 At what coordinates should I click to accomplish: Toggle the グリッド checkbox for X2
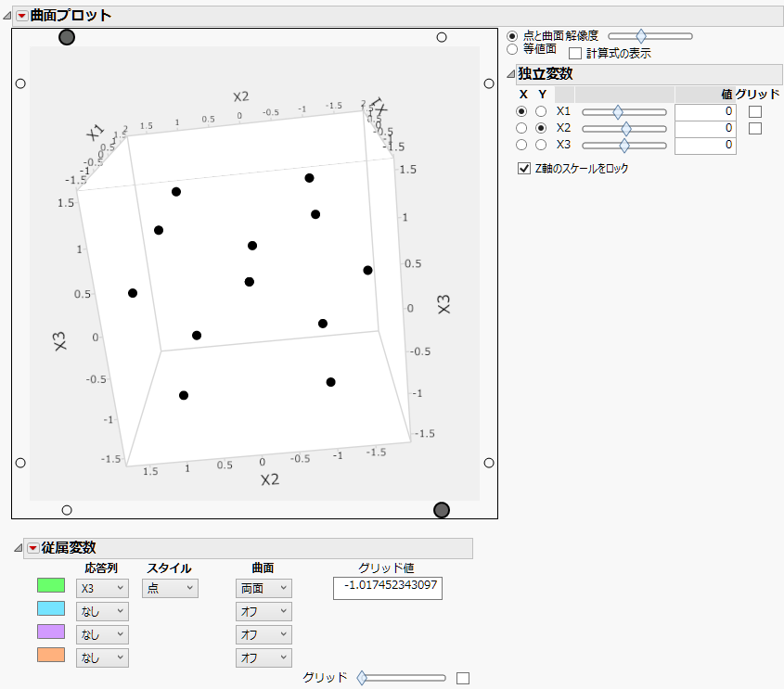pos(754,129)
